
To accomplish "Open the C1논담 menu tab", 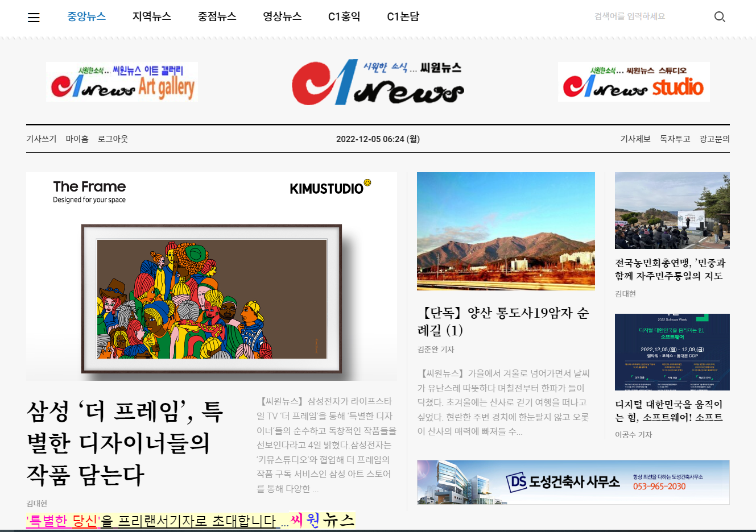I will tap(403, 16).
